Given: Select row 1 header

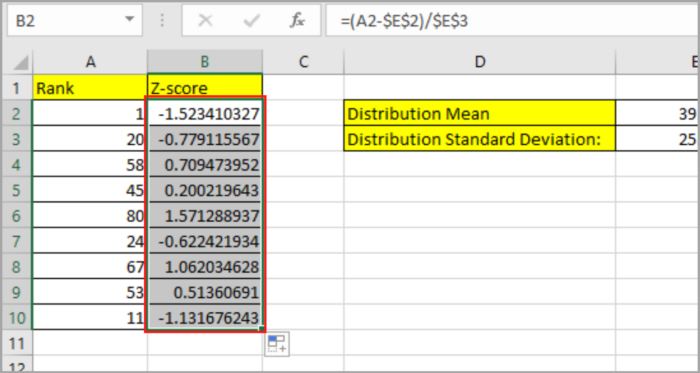Looking at the screenshot, I should [17, 88].
